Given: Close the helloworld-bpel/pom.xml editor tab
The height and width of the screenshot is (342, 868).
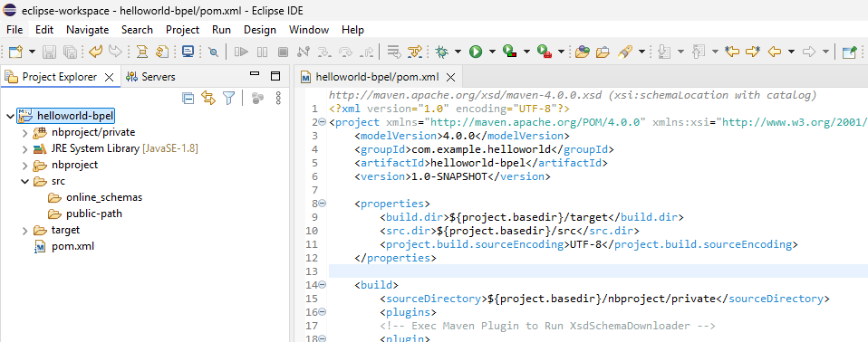Looking at the screenshot, I should [x=450, y=77].
